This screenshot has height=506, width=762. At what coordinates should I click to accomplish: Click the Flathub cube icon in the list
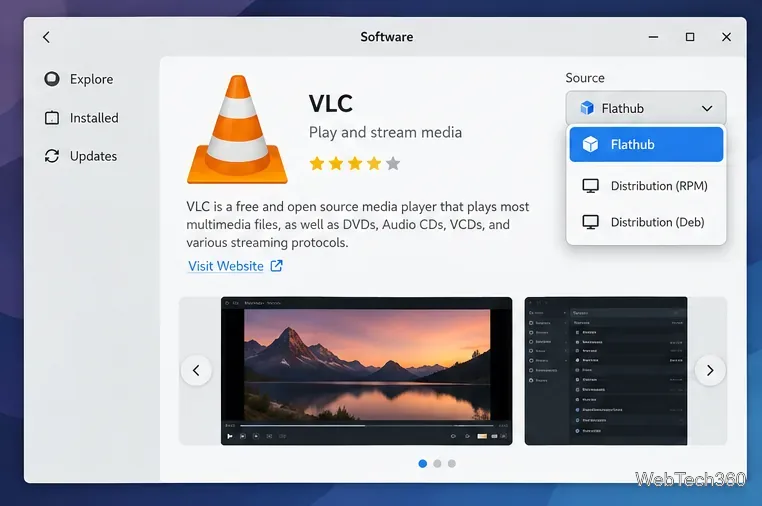[x=590, y=144]
